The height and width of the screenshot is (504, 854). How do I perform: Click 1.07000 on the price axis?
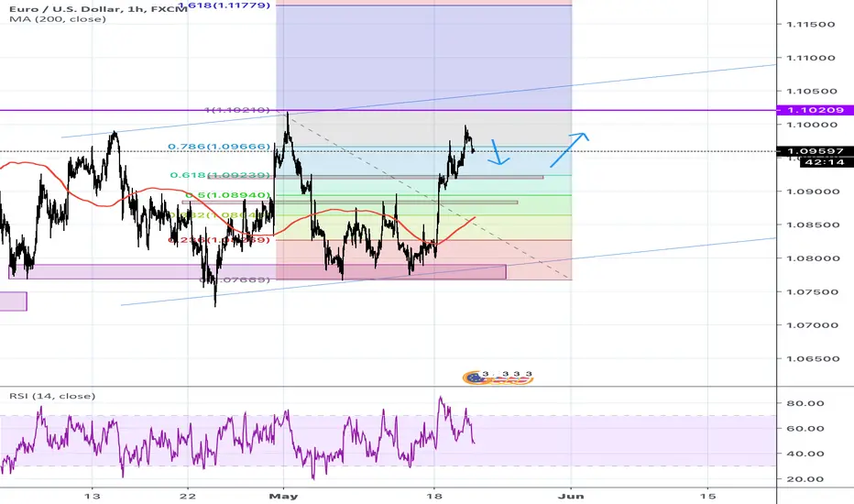pos(810,325)
